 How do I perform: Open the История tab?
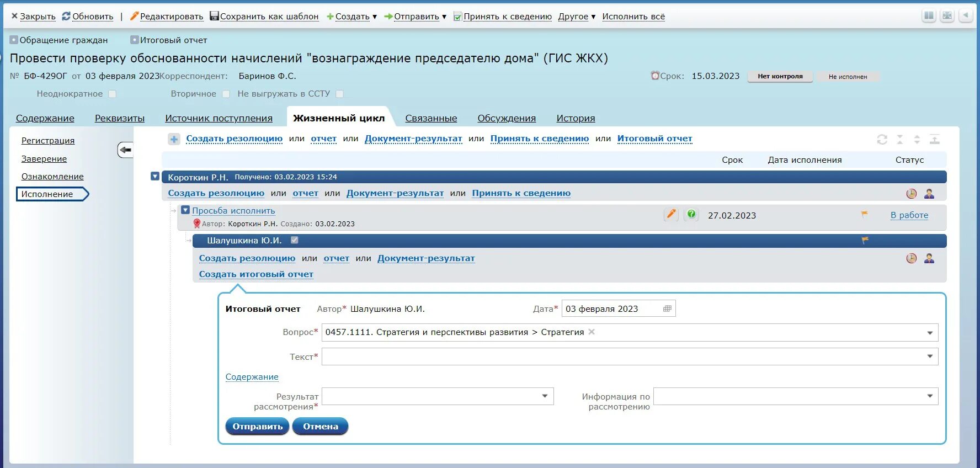(x=576, y=118)
